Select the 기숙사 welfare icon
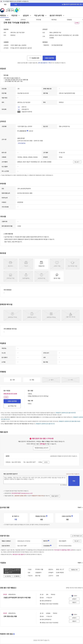 26,264
